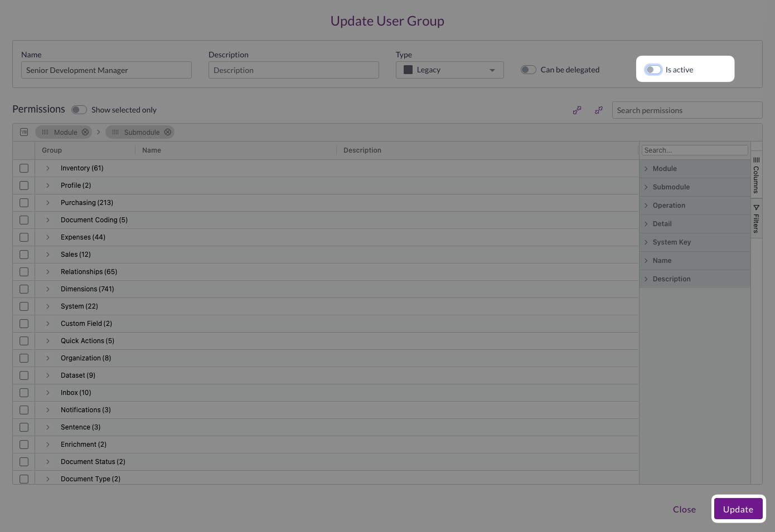This screenshot has width=775, height=532.
Task: Click the Search permissions input field
Action: 687,110
